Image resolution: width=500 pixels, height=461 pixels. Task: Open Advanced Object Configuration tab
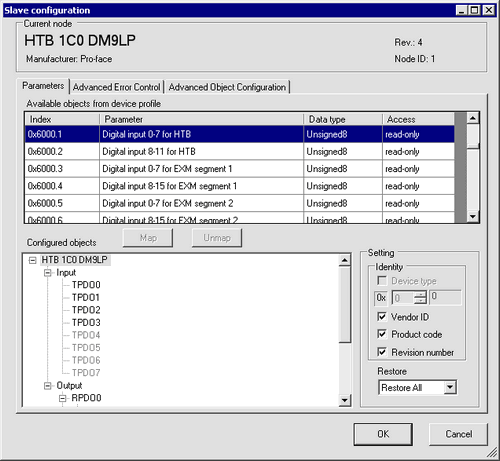pyautogui.click(x=227, y=87)
